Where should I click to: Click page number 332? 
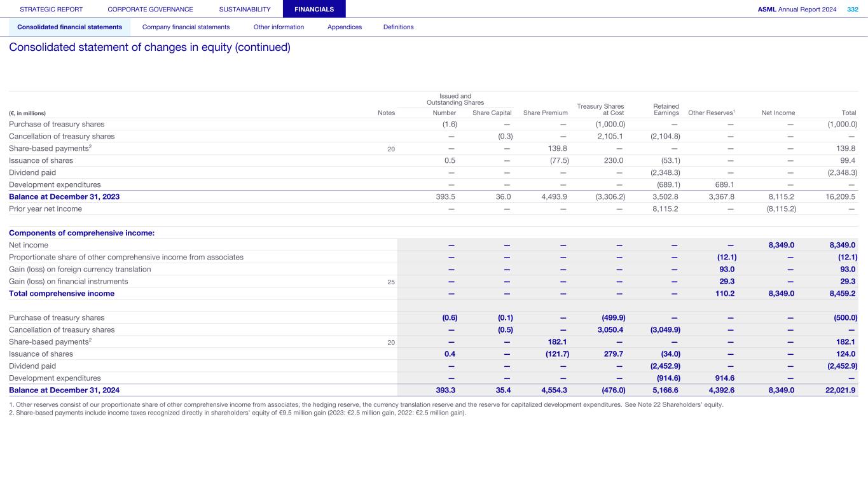click(x=852, y=10)
